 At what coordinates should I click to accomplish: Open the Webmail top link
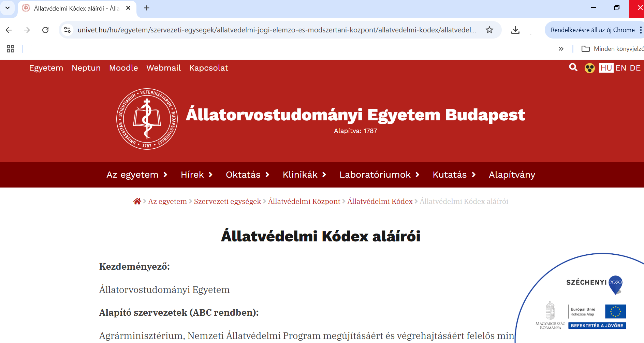pyautogui.click(x=164, y=68)
